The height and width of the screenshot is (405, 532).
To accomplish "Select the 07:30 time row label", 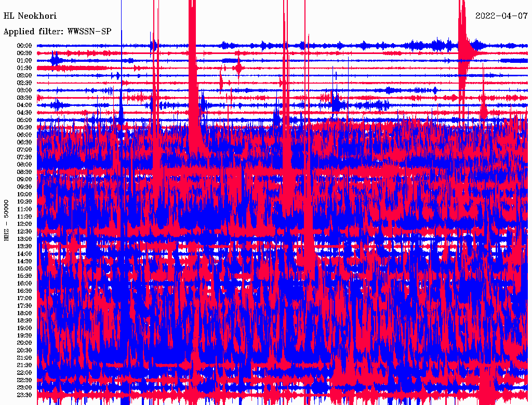I will pyautogui.click(x=24, y=157).
